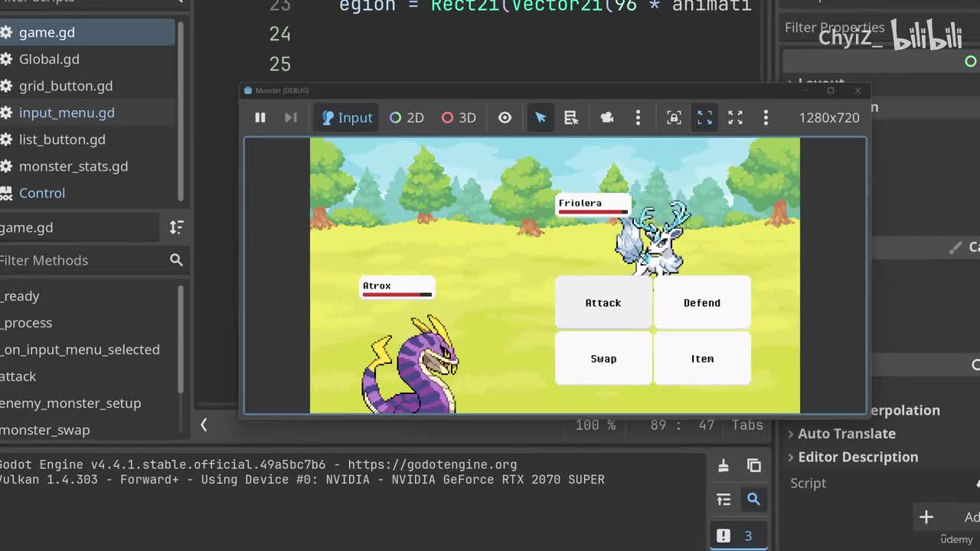Image resolution: width=980 pixels, height=551 pixels.
Task: Open the Control documentation entry
Action: click(x=42, y=193)
